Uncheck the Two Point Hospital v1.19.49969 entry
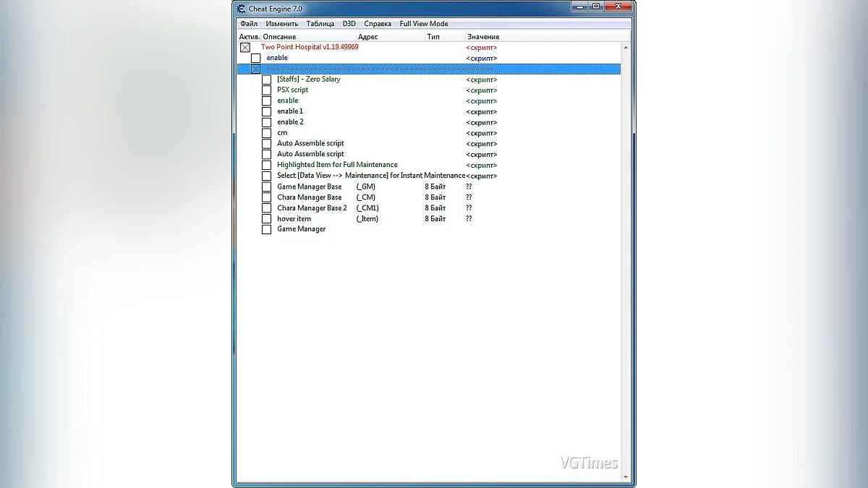This screenshot has height=488, width=868. 245,48
